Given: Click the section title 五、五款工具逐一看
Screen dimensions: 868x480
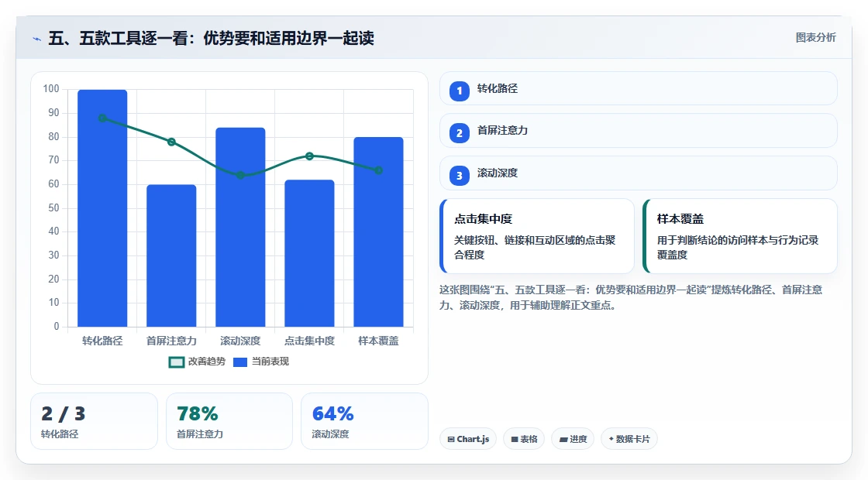Looking at the screenshot, I should click(211, 38).
